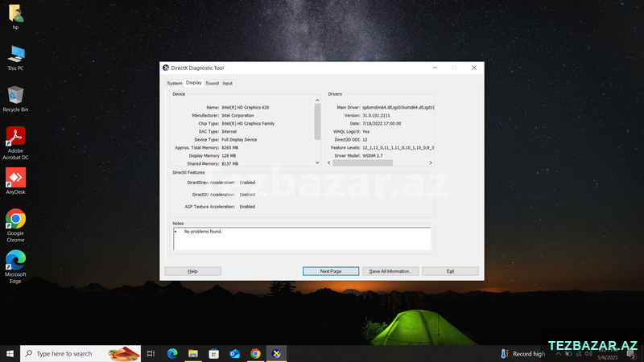Click Device list scroll up arrow
This screenshot has height=362, width=644.
click(317, 100)
